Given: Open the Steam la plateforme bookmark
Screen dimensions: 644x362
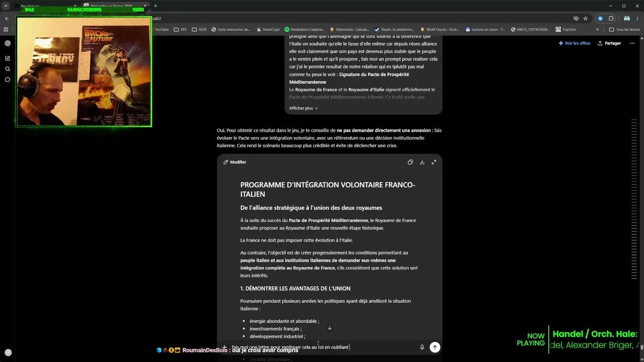Looking at the screenshot, I should point(394,30).
